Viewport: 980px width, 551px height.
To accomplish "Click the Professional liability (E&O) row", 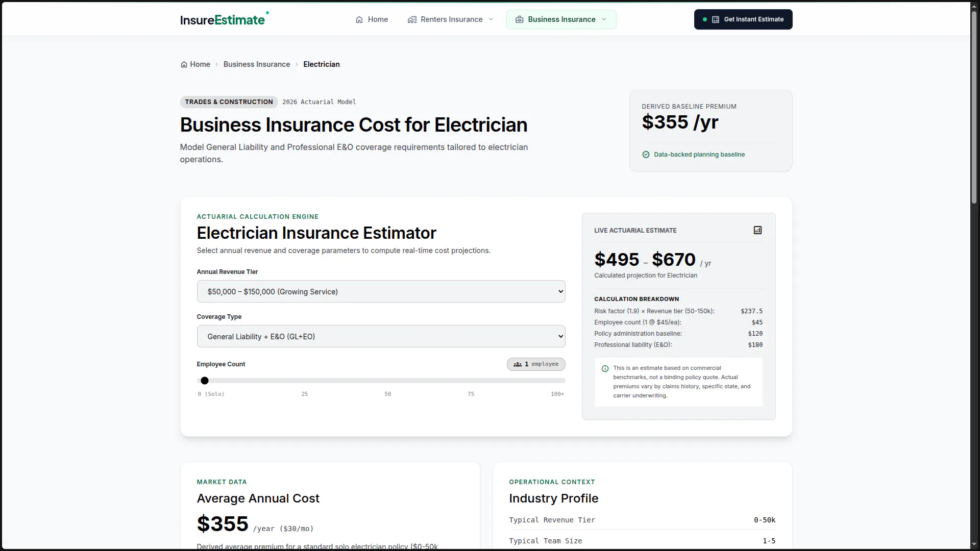I will [678, 345].
